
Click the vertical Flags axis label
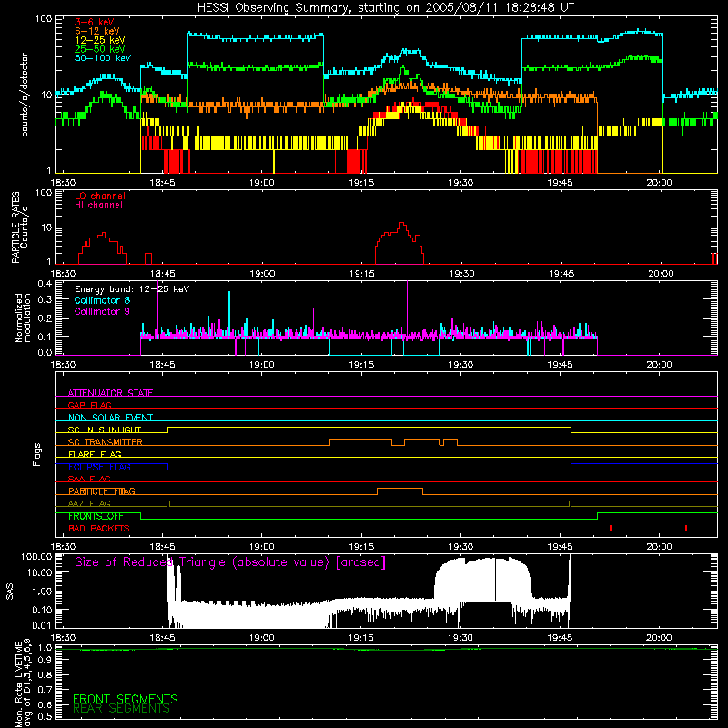(36, 454)
